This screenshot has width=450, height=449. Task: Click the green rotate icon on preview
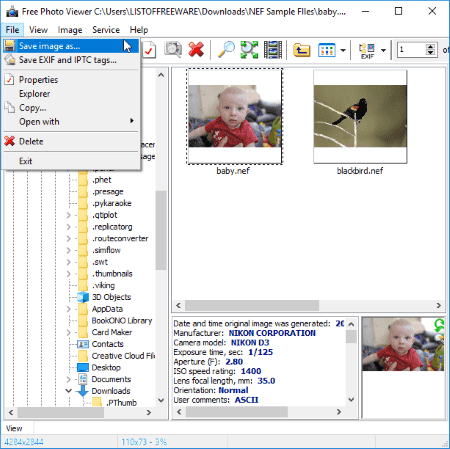pyautogui.click(x=439, y=325)
